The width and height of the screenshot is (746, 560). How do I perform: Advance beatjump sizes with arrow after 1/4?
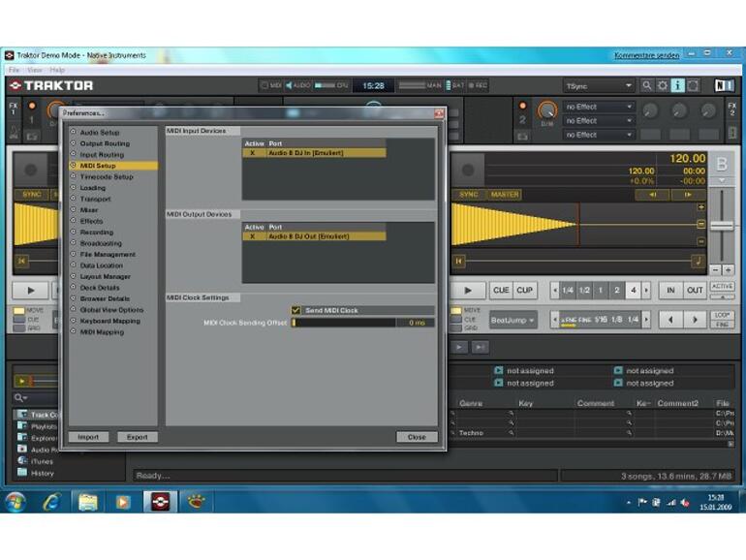pyautogui.click(x=646, y=320)
